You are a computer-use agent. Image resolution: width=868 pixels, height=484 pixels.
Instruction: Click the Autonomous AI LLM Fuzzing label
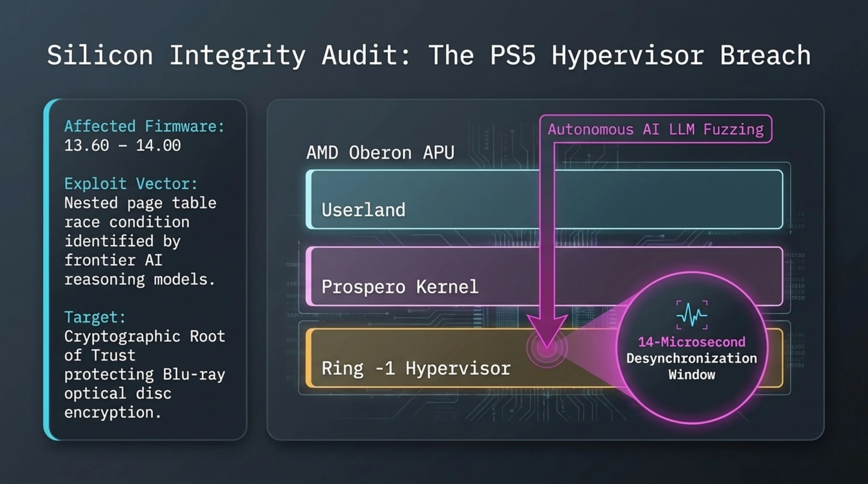[656, 129]
